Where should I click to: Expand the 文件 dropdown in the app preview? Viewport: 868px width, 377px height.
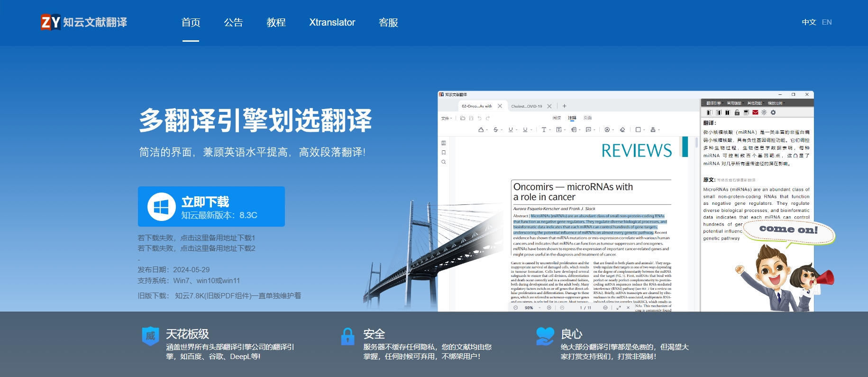click(446, 118)
